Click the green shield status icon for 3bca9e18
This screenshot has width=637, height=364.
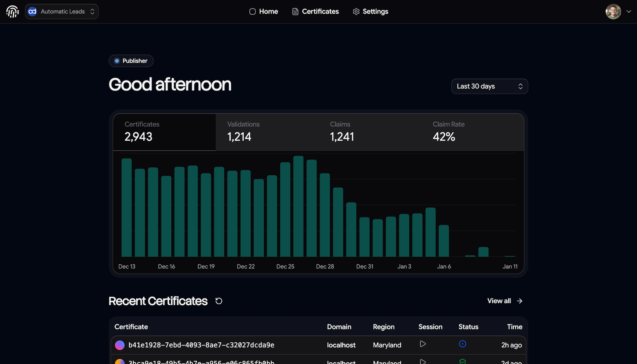[x=463, y=361]
